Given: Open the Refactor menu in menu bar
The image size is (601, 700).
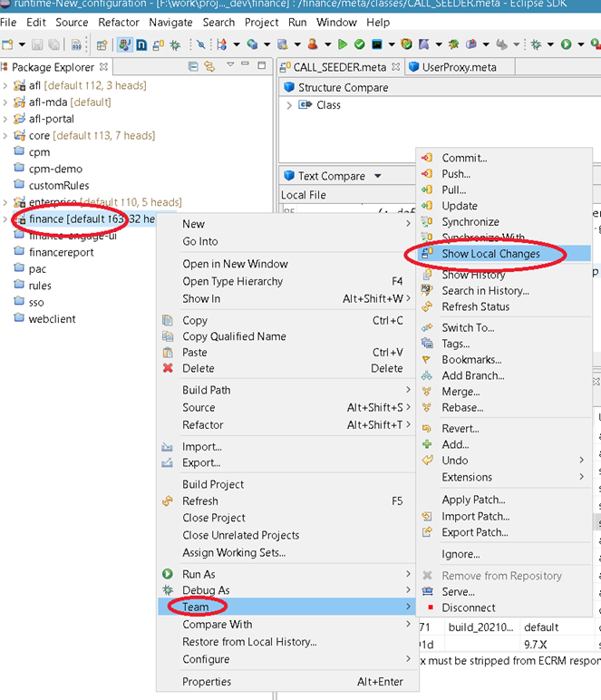Looking at the screenshot, I should [119, 22].
